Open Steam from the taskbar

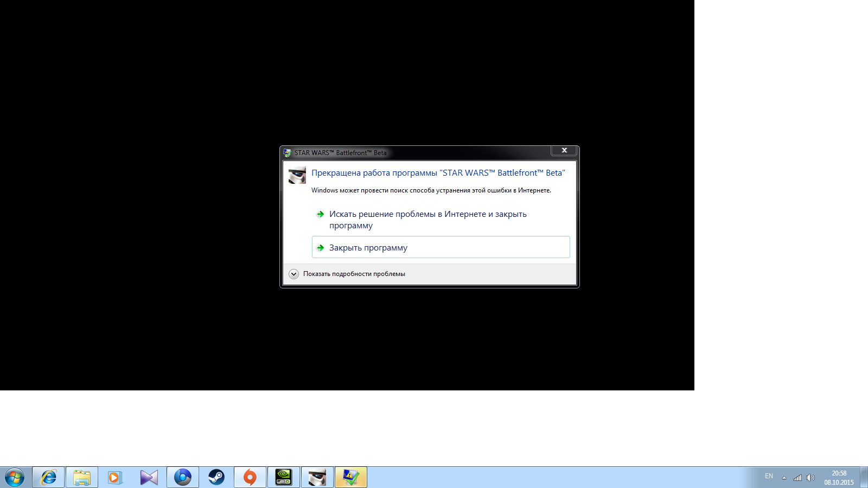click(x=216, y=477)
